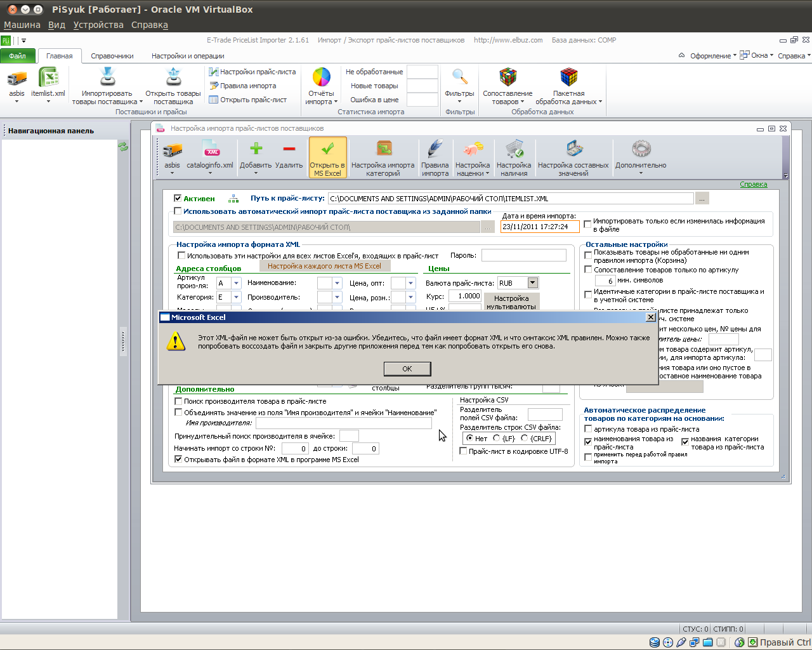Open Настройка импорта категорий
Image resolution: width=812 pixels, height=650 pixels.
point(383,157)
